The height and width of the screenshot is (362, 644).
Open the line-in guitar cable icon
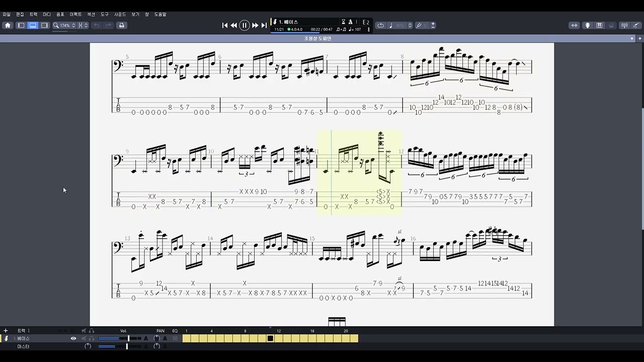pos(636,25)
